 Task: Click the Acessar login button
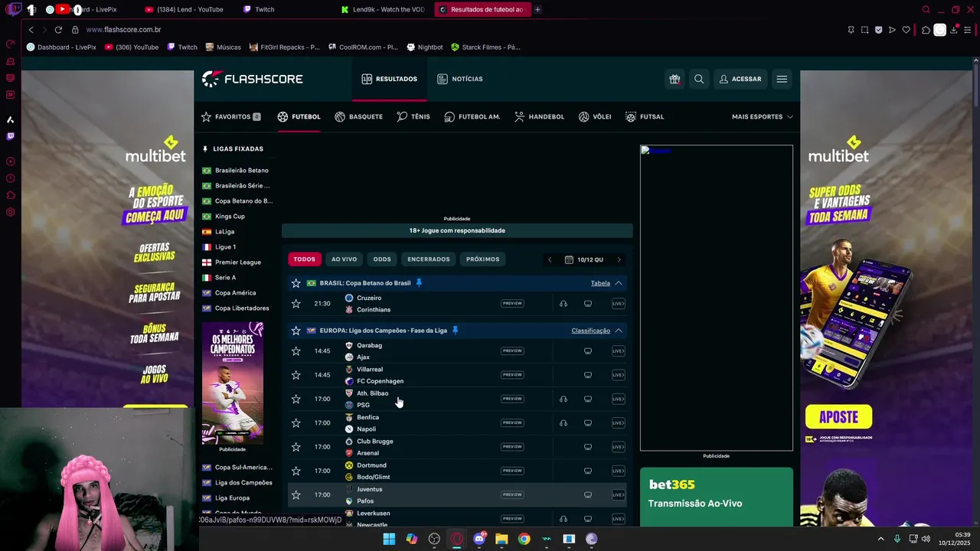[x=740, y=79]
